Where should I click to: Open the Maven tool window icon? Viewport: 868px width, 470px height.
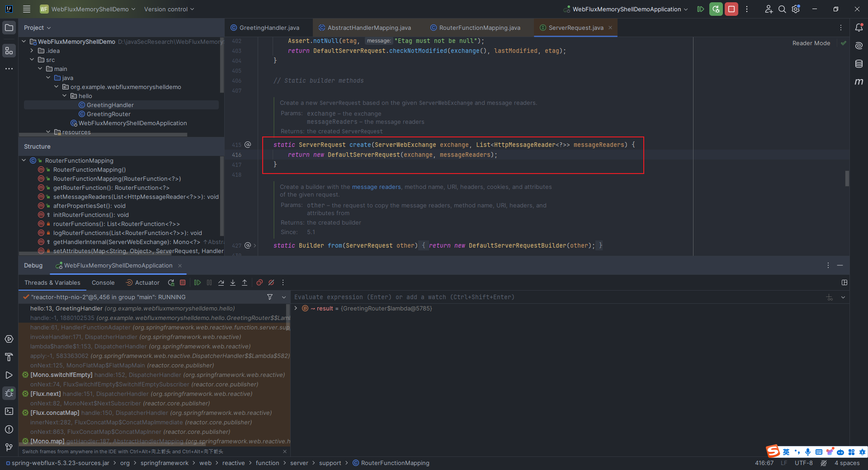click(859, 82)
